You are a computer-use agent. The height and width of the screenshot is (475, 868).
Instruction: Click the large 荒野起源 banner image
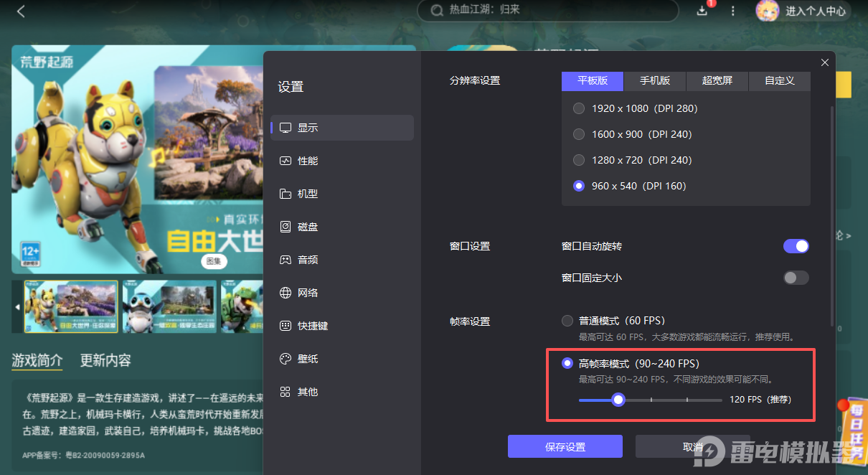pos(138,159)
